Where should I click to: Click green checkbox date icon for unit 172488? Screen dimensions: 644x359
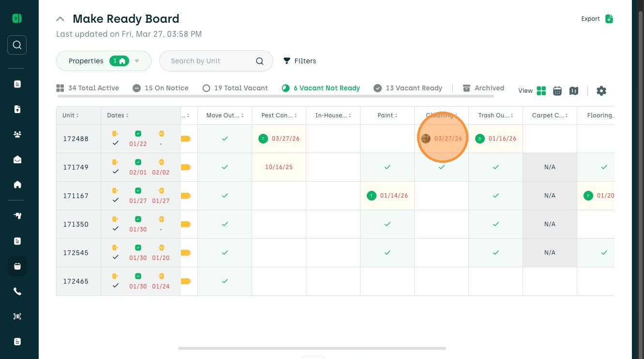click(x=138, y=134)
